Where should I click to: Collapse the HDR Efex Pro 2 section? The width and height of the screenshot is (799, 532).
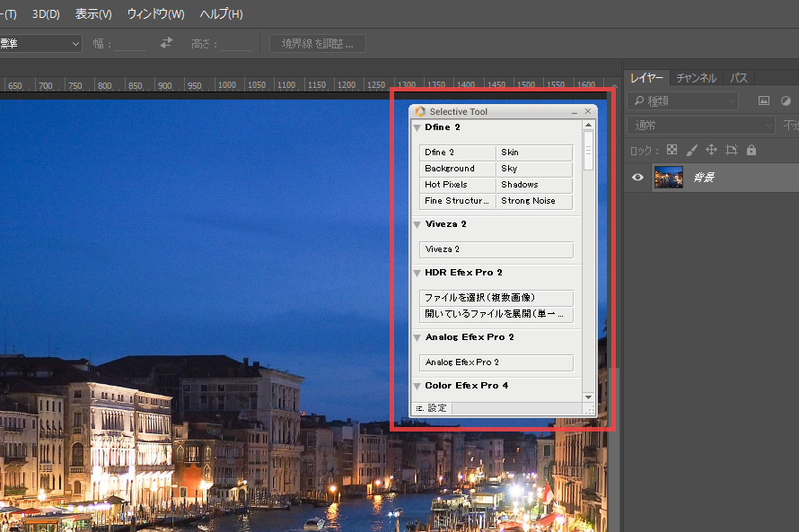coord(417,274)
